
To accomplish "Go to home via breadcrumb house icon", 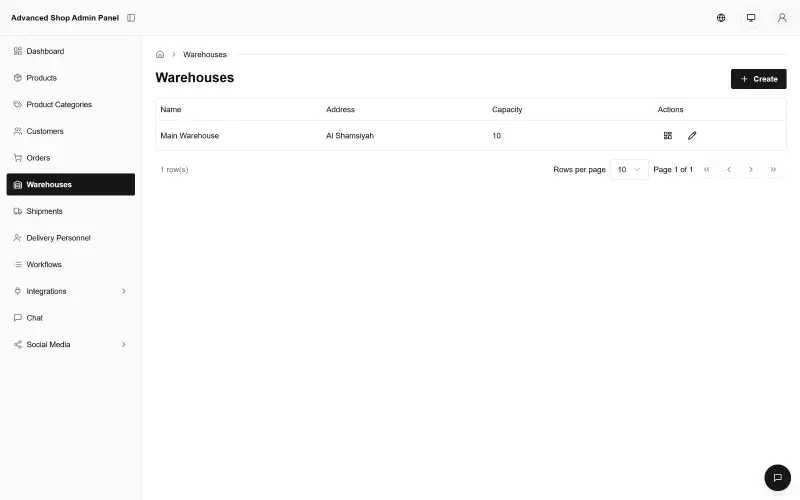I will [160, 54].
